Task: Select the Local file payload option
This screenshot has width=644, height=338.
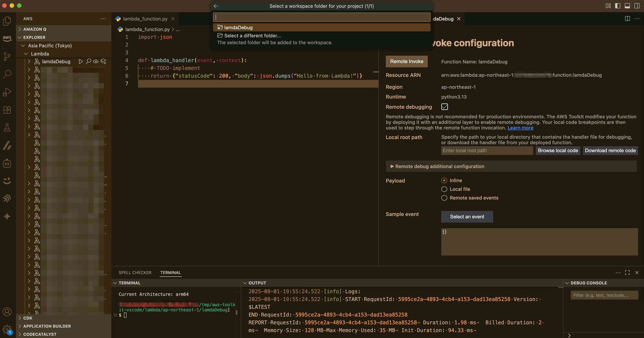Action: [x=444, y=189]
